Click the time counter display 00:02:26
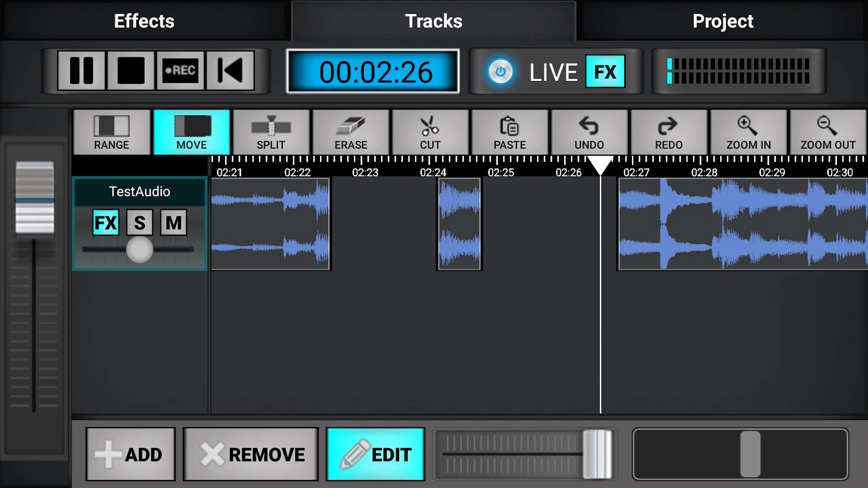 tap(373, 71)
